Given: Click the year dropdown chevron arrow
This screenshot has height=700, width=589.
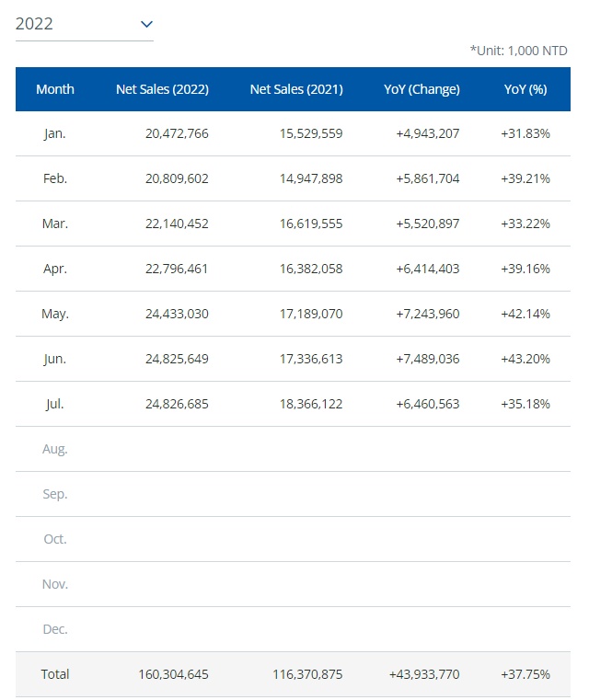Looking at the screenshot, I should 146,24.
